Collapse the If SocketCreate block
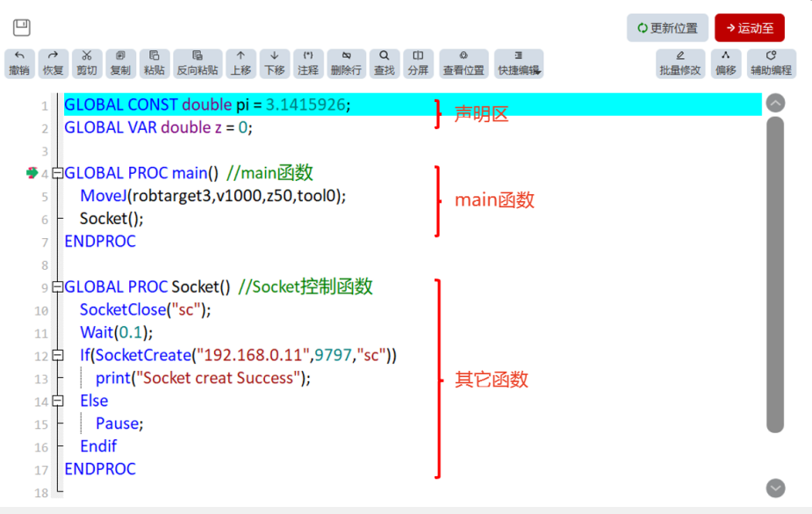The width and height of the screenshot is (812, 514). point(58,356)
